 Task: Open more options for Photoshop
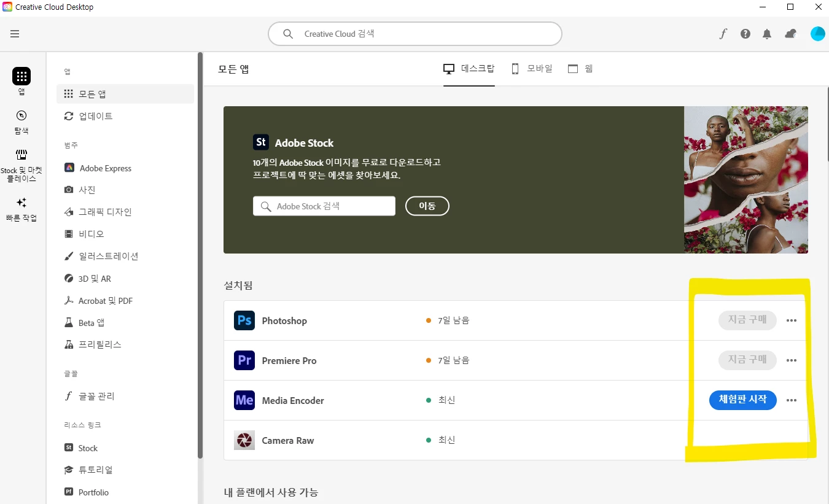(792, 320)
